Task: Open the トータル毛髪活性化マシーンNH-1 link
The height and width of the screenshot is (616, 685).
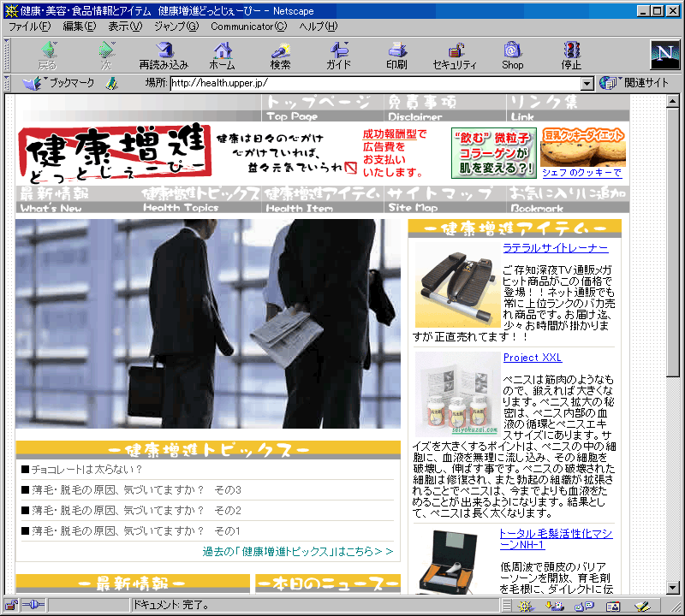Action: click(x=556, y=539)
